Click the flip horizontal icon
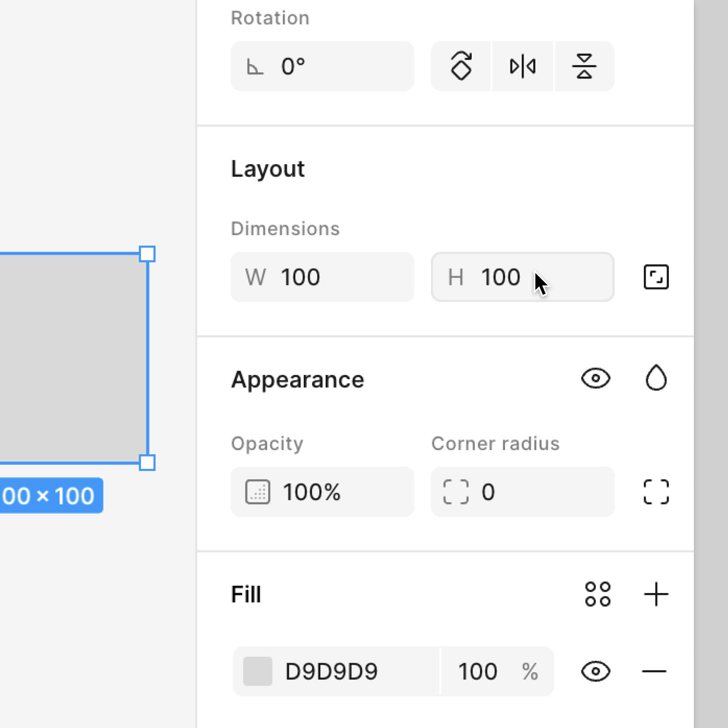 [x=522, y=66]
